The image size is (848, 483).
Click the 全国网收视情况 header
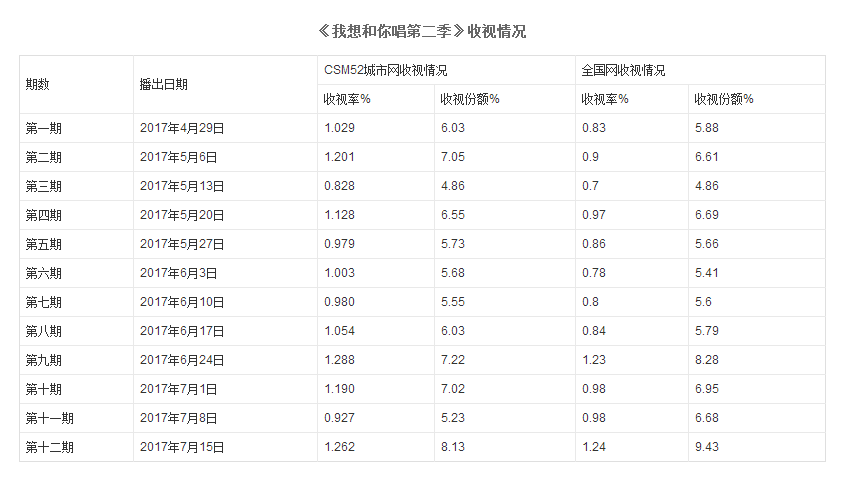tap(623, 71)
